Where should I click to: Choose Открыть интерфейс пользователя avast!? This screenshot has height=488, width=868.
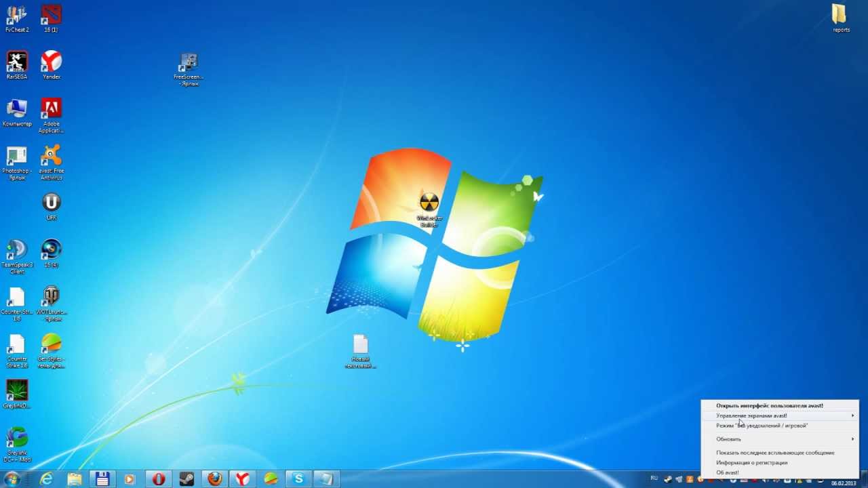(780, 405)
